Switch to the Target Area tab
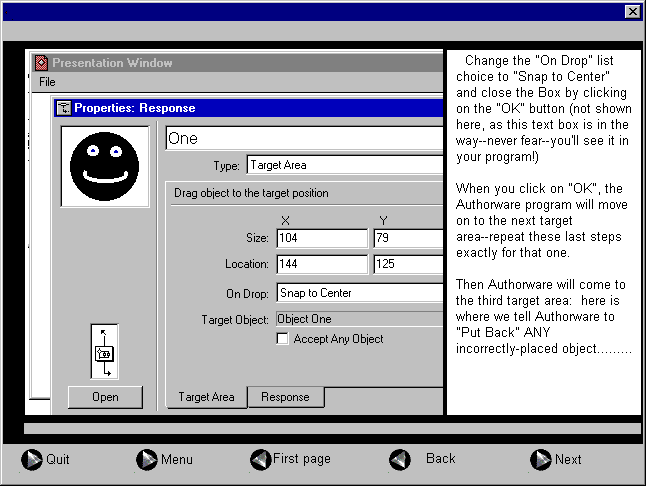This screenshot has width=646, height=486. (206, 397)
